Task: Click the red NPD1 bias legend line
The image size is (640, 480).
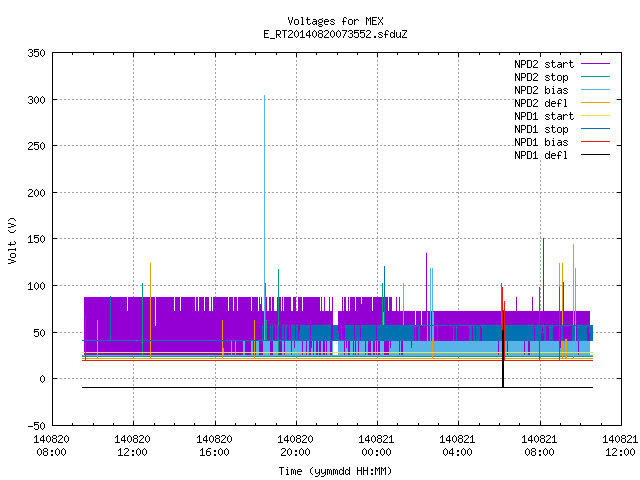Action: 595,142
